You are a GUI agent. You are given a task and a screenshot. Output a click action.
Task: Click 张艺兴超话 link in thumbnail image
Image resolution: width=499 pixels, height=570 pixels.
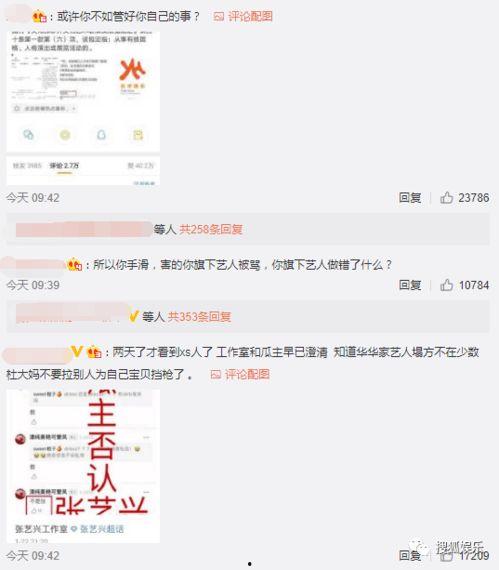102,529
